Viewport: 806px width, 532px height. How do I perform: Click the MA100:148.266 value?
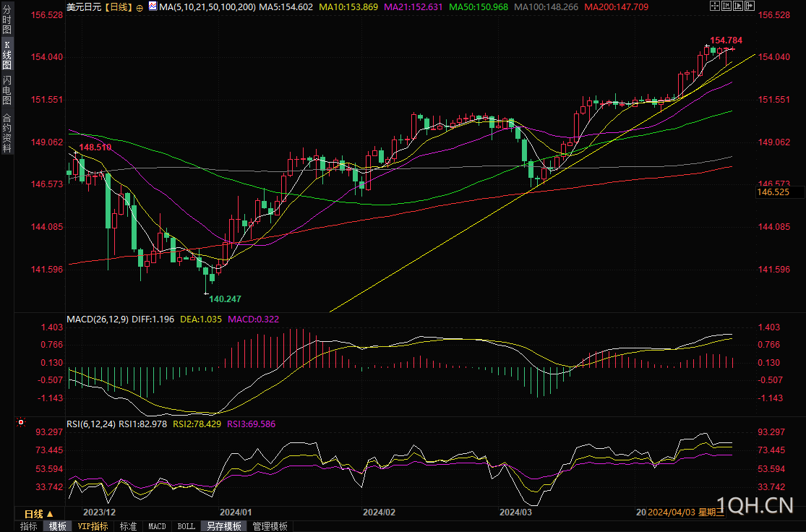coord(546,7)
